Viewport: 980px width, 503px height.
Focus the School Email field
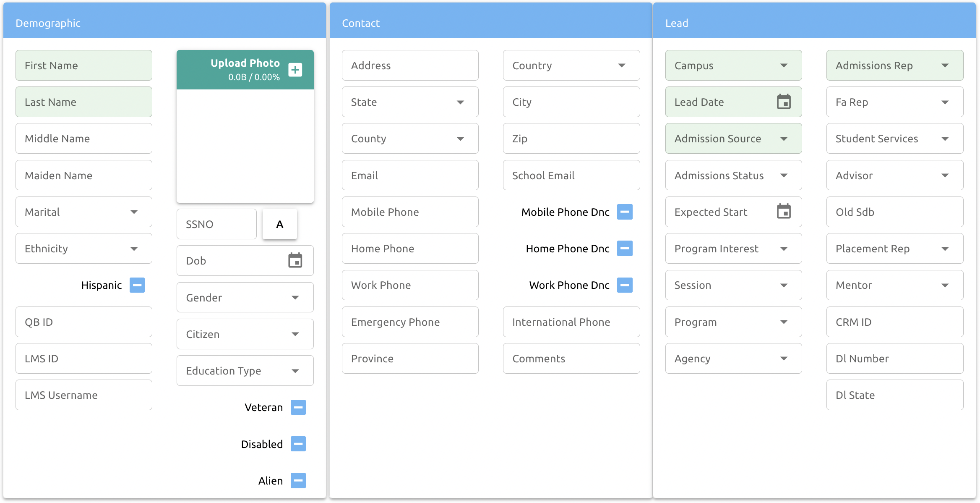click(x=571, y=176)
